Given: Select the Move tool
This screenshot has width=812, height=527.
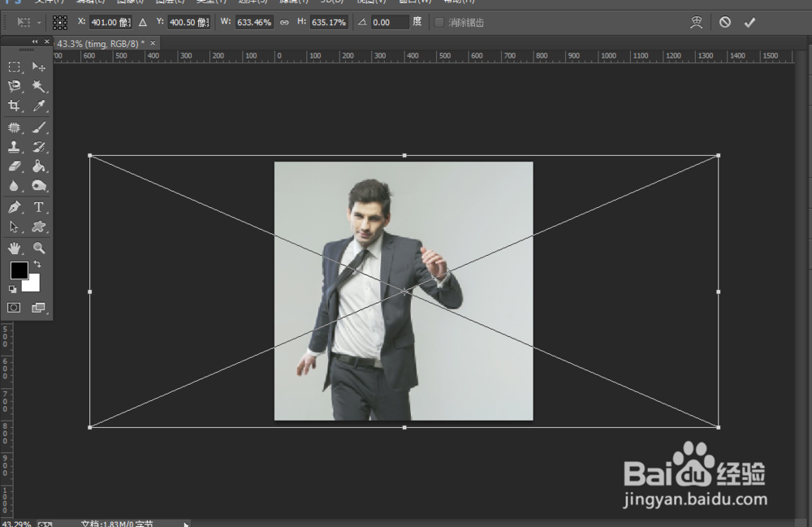Looking at the screenshot, I should point(38,67).
